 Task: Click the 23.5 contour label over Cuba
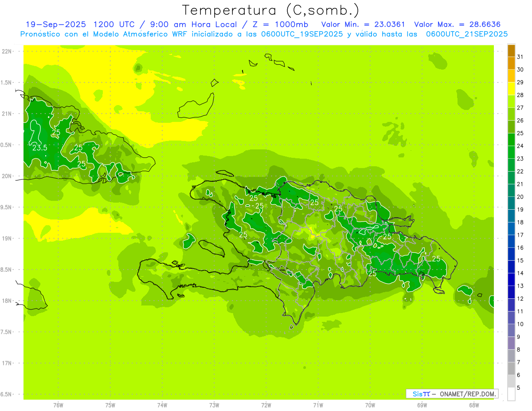[x=40, y=148]
